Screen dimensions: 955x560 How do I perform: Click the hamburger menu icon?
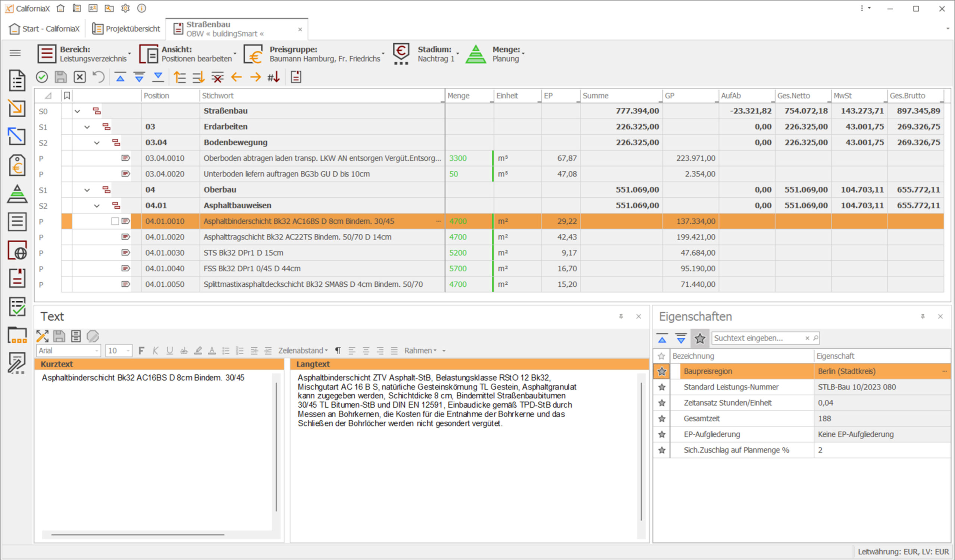pyautogui.click(x=15, y=53)
